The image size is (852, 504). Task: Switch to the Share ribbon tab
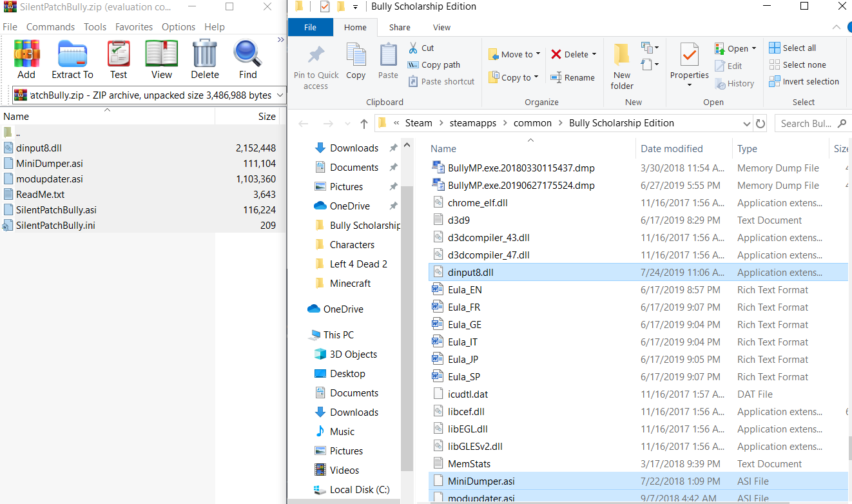click(x=400, y=27)
